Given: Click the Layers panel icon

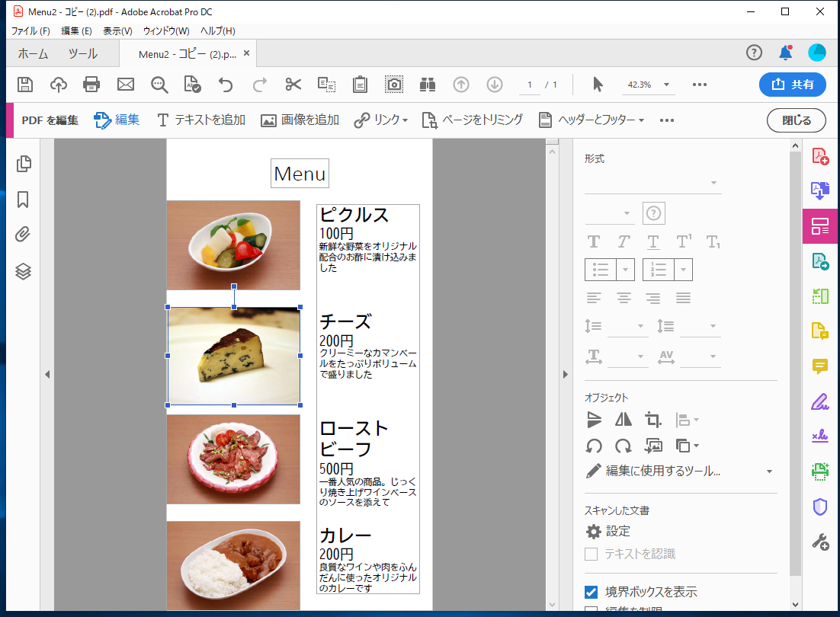Looking at the screenshot, I should pos(24,271).
